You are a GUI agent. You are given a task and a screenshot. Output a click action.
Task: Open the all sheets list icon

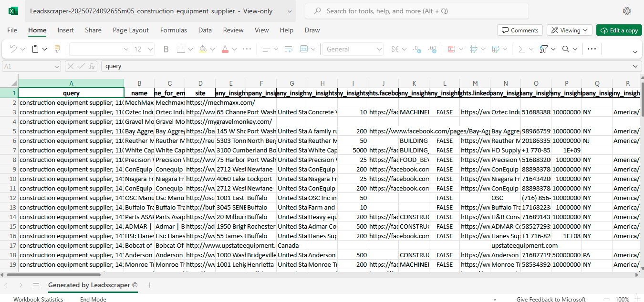point(36,285)
